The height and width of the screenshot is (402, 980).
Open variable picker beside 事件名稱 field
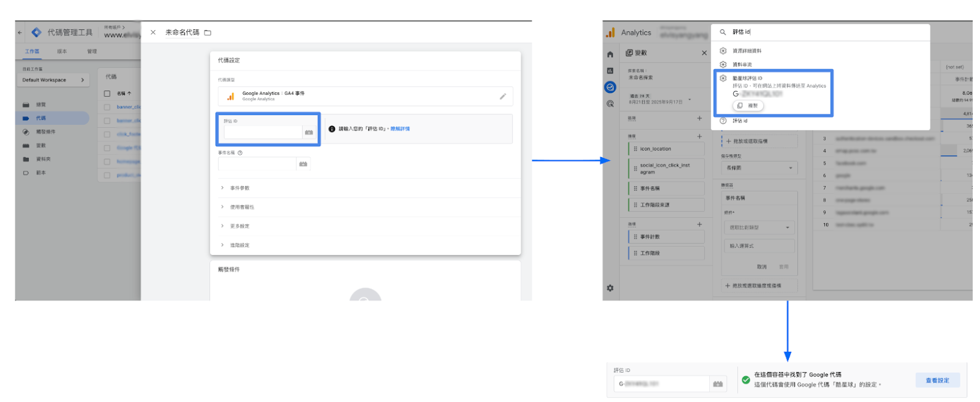(303, 164)
